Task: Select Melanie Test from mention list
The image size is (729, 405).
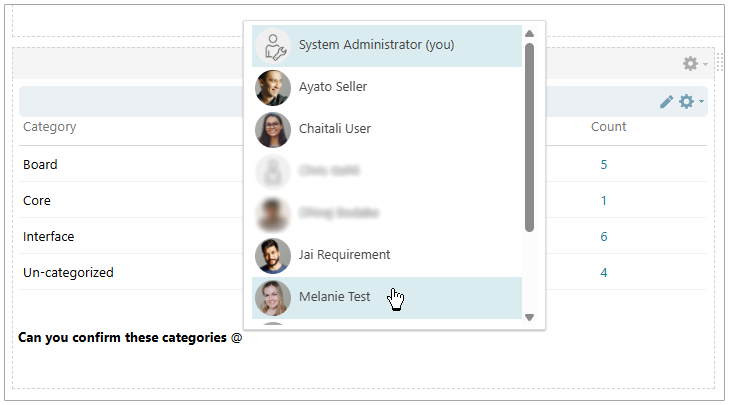Action: pos(334,297)
